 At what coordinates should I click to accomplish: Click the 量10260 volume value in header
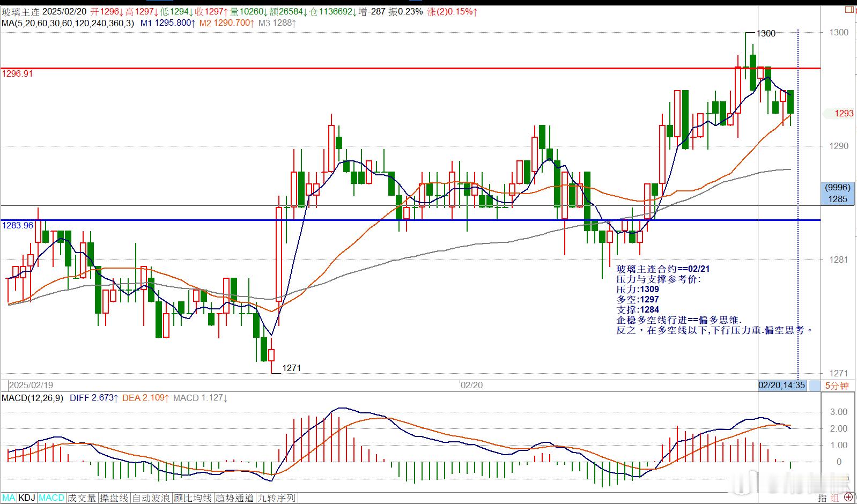pyautogui.click(x=249, y=11)
